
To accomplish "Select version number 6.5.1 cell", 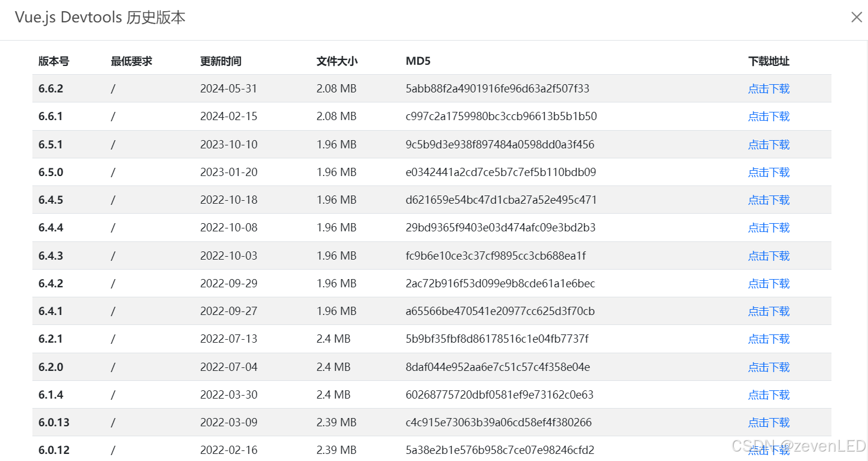I will (51, 145).
